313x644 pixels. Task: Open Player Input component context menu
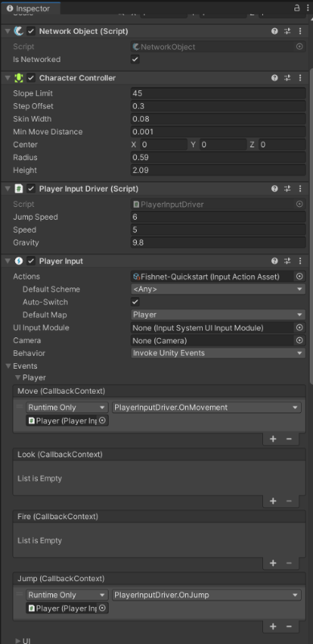(300, 261)
